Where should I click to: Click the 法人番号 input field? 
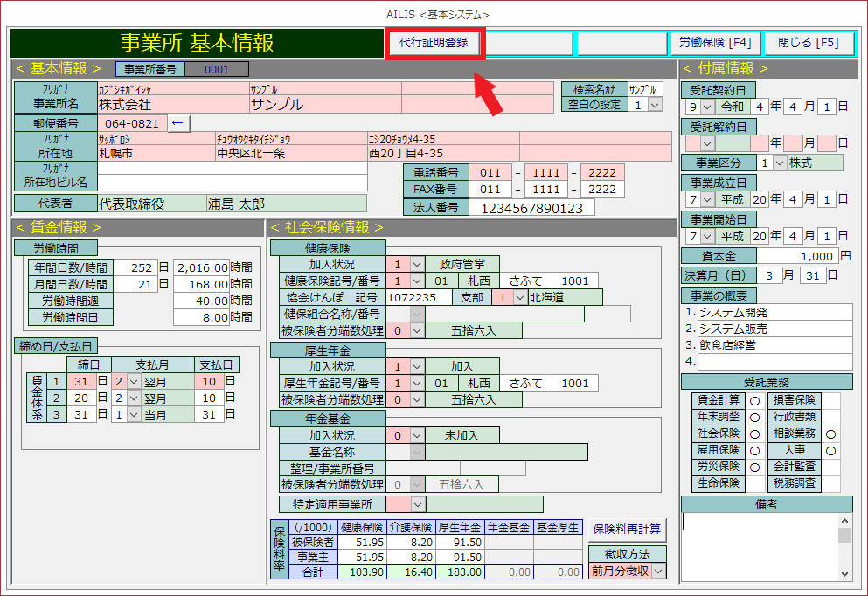click(x=531, y=208)
